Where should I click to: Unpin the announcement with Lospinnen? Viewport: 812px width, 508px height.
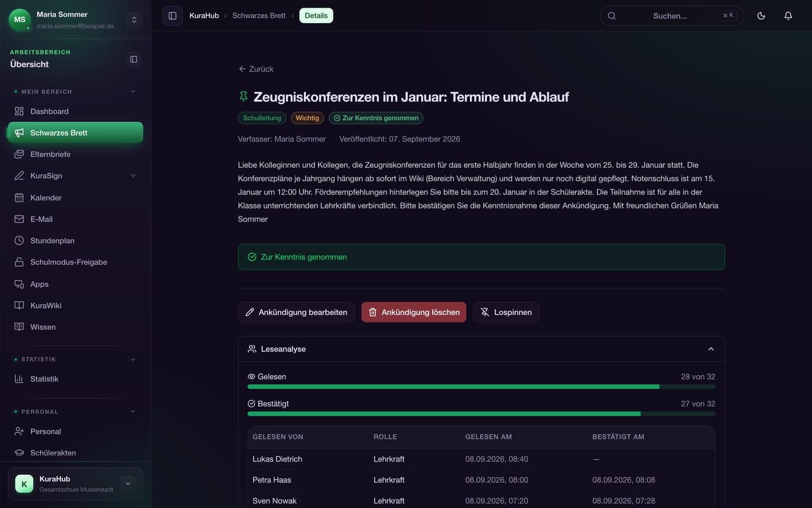tap(506, 312)
